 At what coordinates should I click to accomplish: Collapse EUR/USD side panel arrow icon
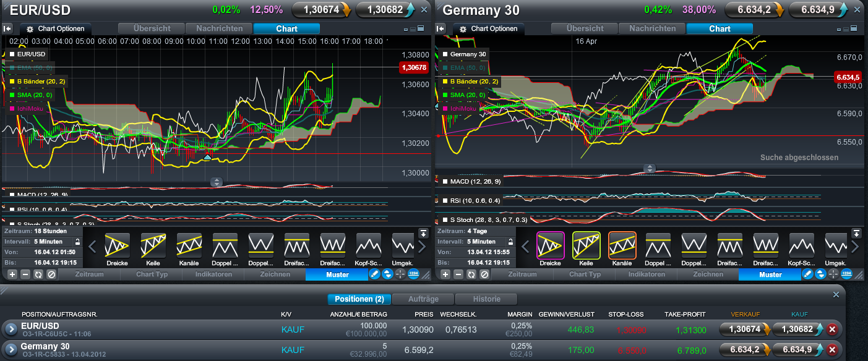point(7,28)
